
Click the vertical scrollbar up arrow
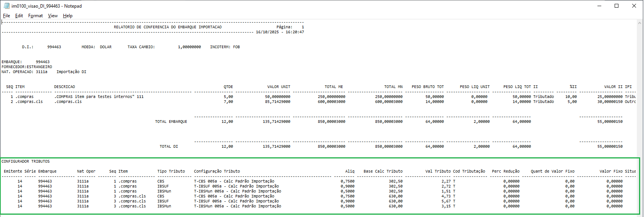[x=639, y=23]
